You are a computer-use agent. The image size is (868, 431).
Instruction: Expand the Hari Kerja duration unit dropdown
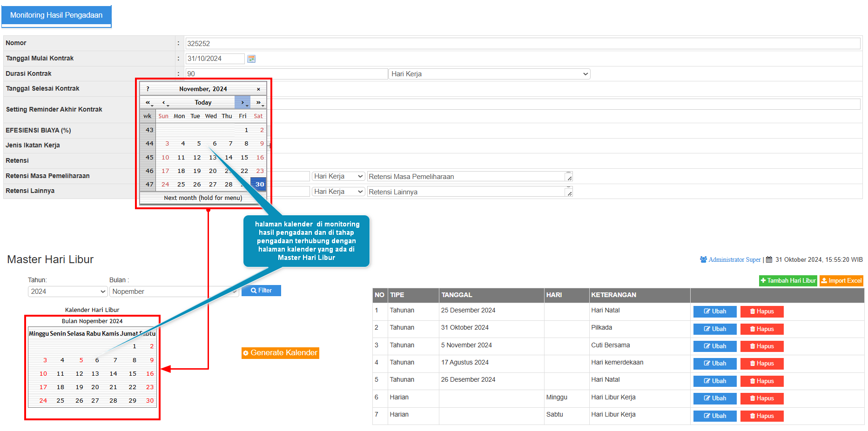489,74
